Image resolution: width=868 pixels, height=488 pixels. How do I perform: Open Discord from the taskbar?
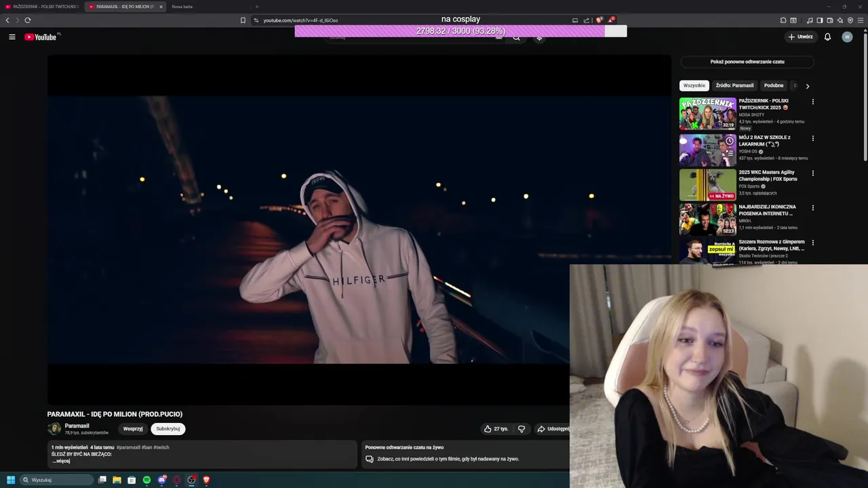161,480
